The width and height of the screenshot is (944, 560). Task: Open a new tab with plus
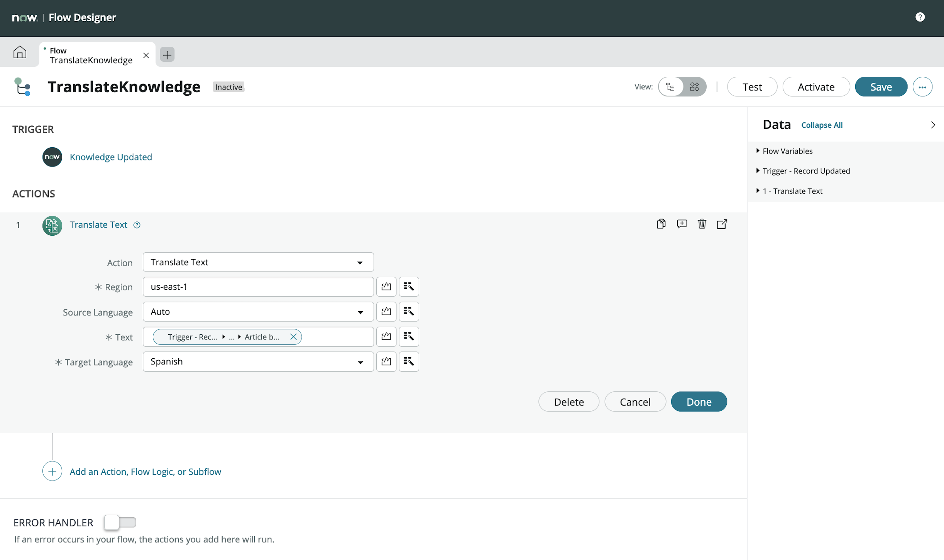167,55
